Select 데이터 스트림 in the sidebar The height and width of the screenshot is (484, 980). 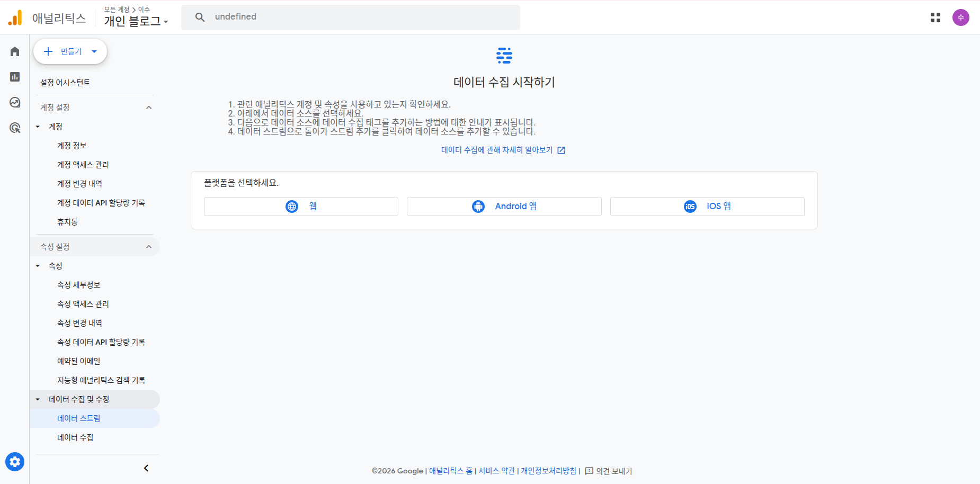pyautogui.click(x=78, y=418)
